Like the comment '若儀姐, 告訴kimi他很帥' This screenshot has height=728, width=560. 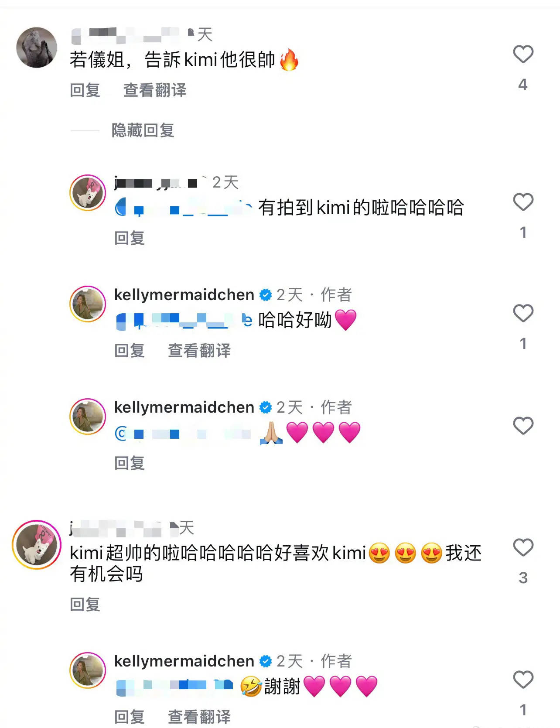point(523,55)
